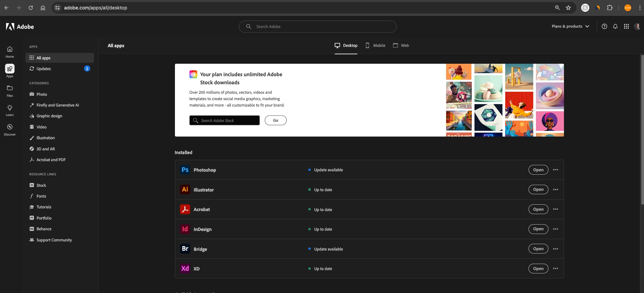644x293 pixels.
Task: Open the Home sidebar icon
Action: (x=10, y=52)
